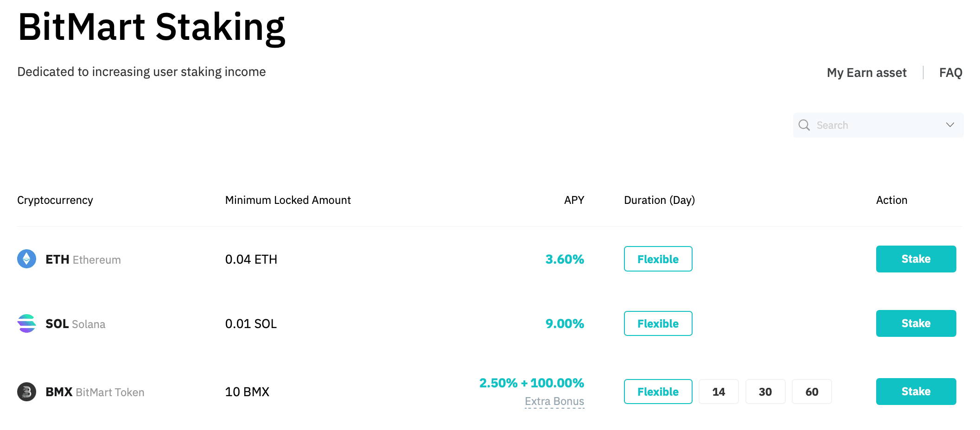Screen dimensions: 980x430
Task: Open My Earn asset page
Action: click(866, 73)
